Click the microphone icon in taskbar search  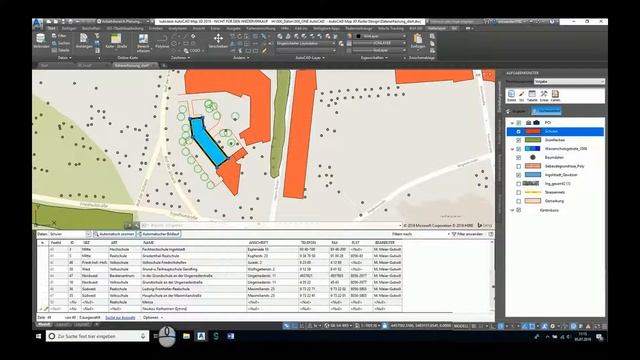(143, 336)
